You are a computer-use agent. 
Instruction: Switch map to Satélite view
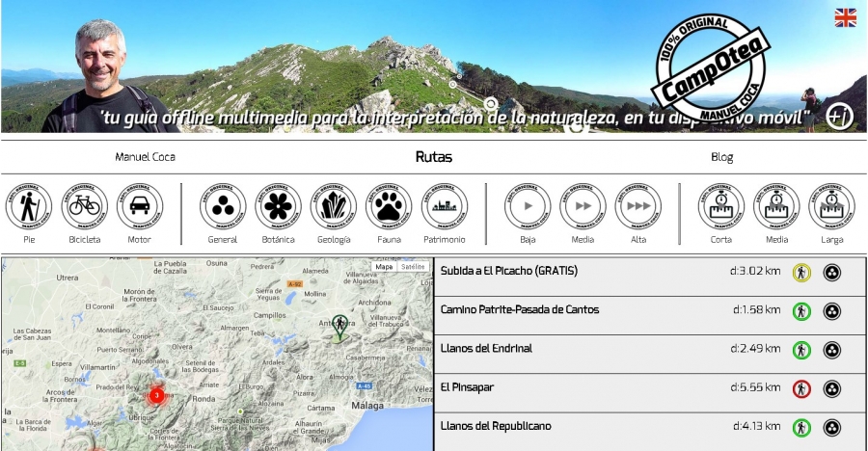413,267
